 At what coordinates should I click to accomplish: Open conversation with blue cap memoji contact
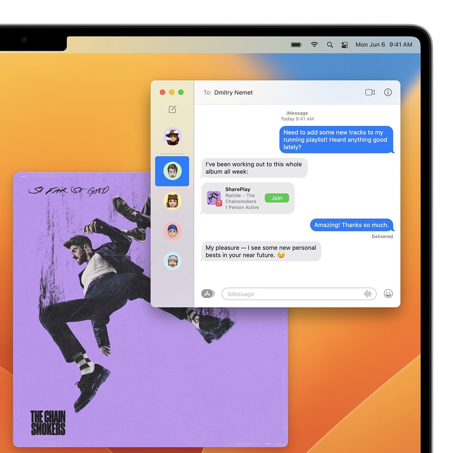tap(172, 231)
